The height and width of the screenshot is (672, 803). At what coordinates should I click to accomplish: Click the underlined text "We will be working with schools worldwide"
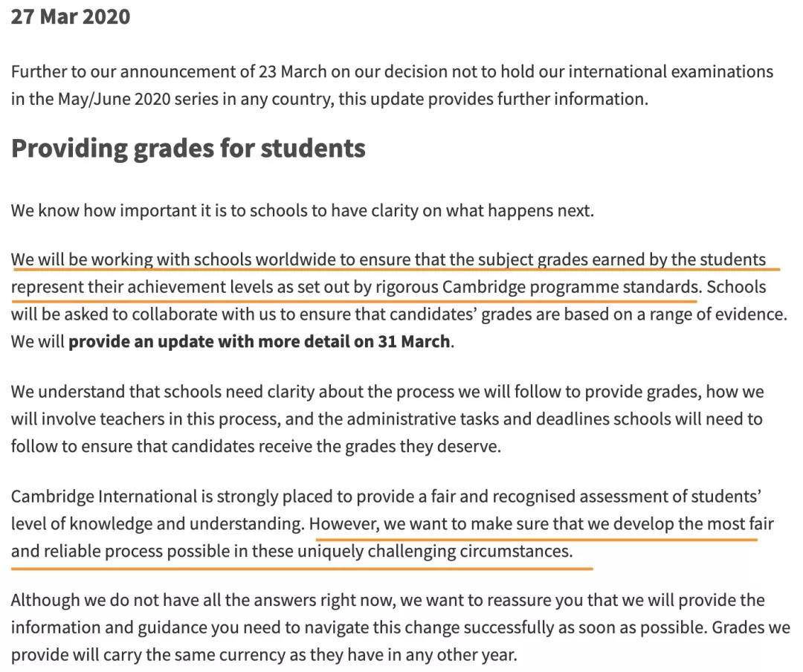click(x=173, y=259)
